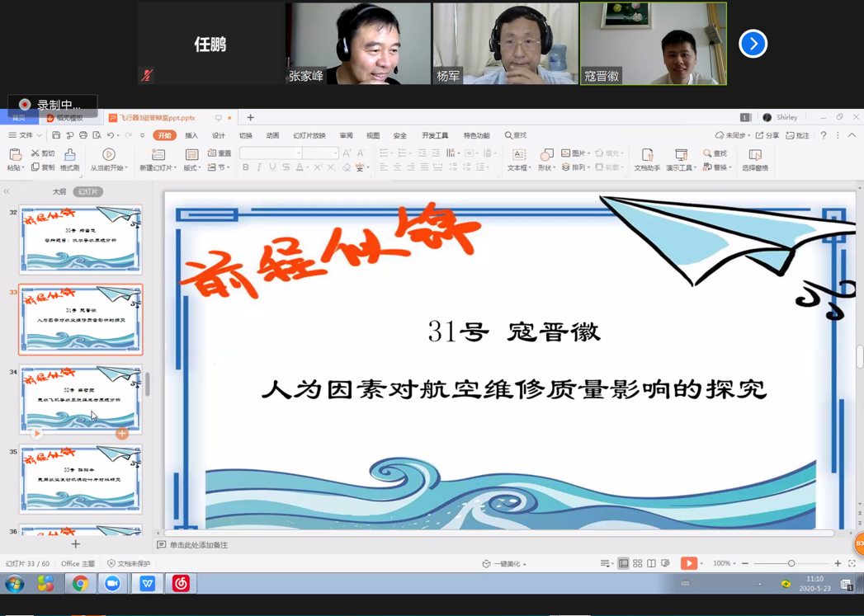Switch to the Transitions (切换) tab
The height and width of the screenshot is (616, 864).
pos(246,135)
